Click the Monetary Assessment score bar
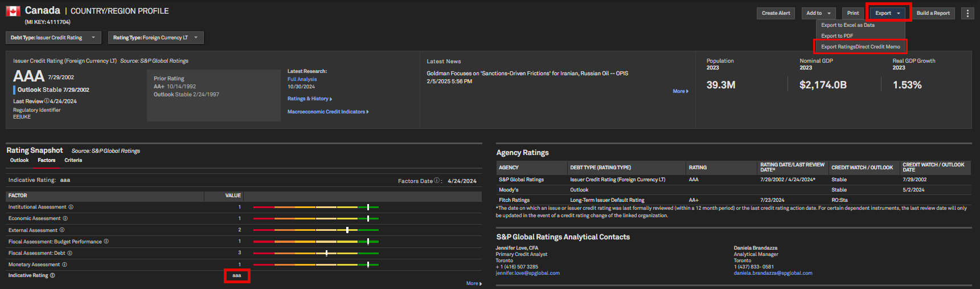The height and width of the screenshot is (289, 980). (x=316, y=264)
